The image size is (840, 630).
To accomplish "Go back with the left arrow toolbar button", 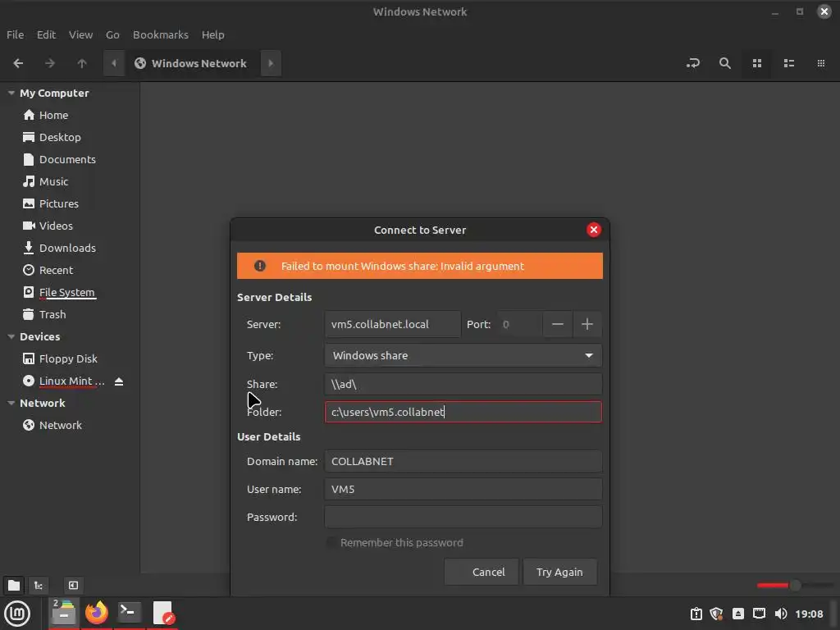I will pyautogui.click(x=18, y=63).
